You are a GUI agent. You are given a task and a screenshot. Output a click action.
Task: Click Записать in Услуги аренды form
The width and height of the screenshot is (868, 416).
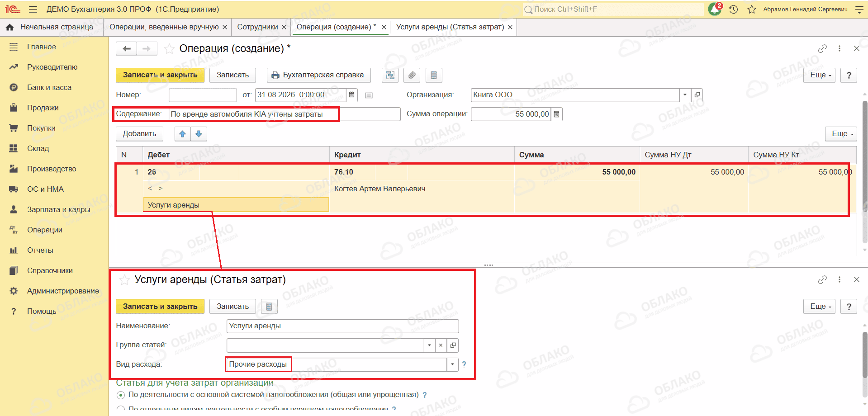[232, 307]
